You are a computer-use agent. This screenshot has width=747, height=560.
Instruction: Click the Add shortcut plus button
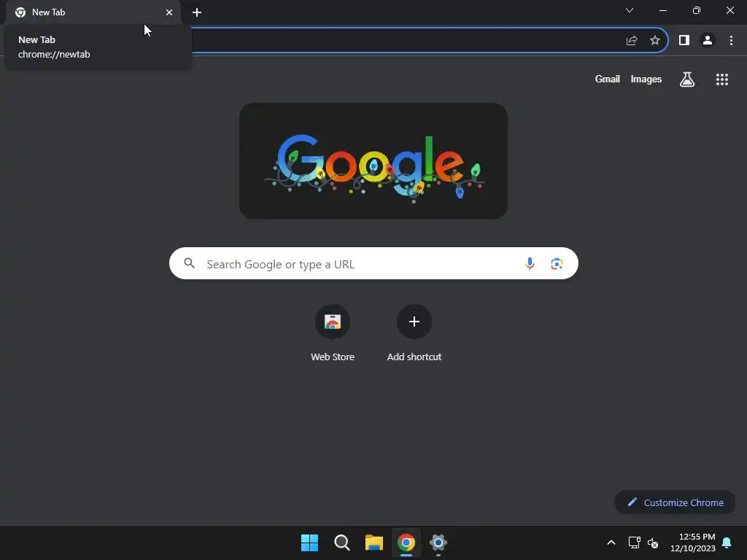coord(414,322)
